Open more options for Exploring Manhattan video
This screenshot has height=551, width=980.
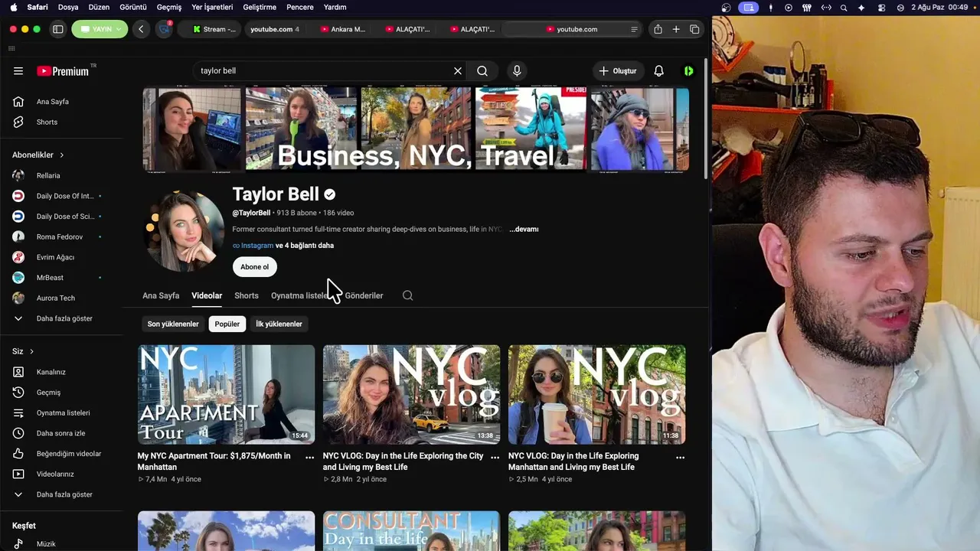[680, 458]
